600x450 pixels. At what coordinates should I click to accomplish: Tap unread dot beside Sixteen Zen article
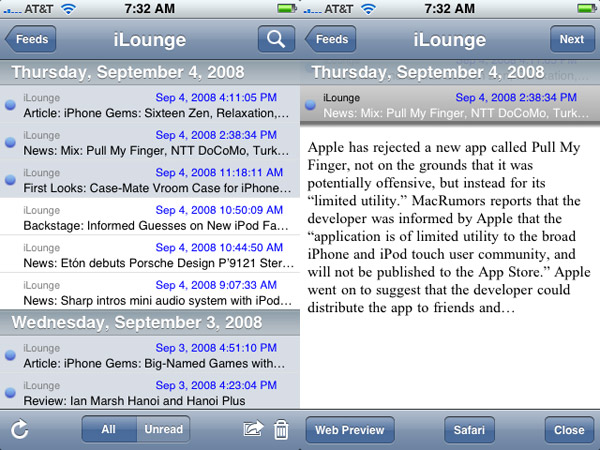(10, 104)
